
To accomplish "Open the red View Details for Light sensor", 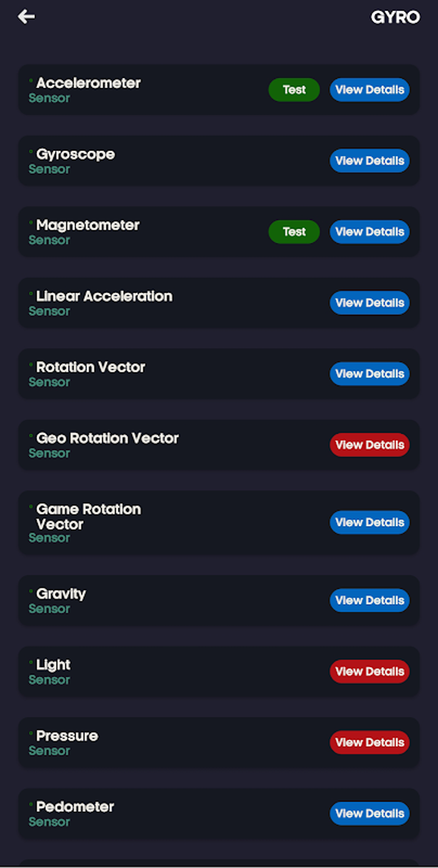I will pyautogui.click(x=369, y=671).
